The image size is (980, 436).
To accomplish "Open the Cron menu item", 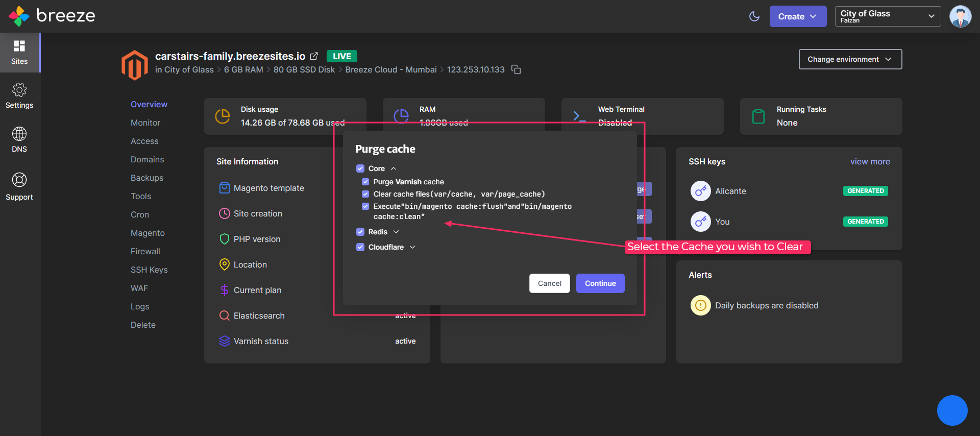I will click(x=140, y=214).
